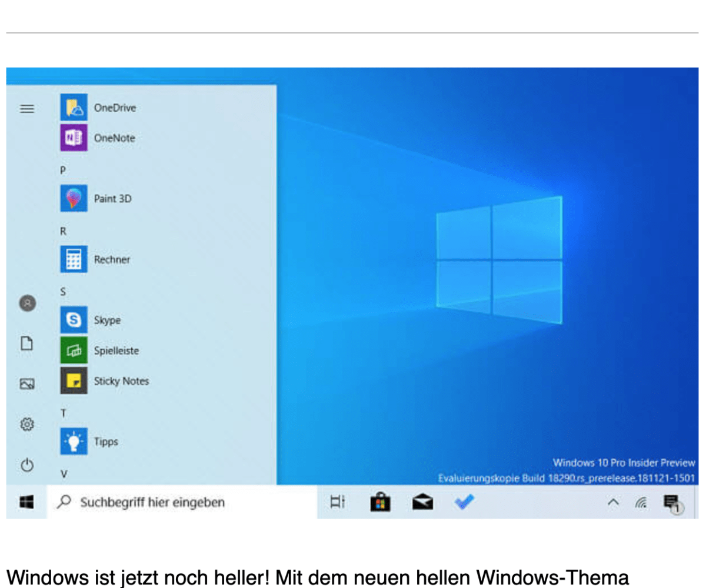Open the blue checkmark To-Do taskbar icon
706x588 pixels.
(464, 502)
